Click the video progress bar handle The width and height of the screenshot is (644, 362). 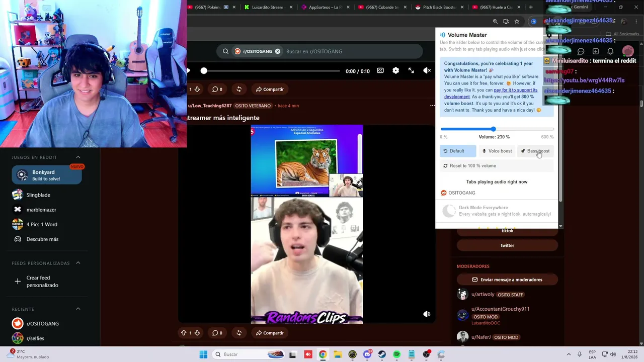204,71
